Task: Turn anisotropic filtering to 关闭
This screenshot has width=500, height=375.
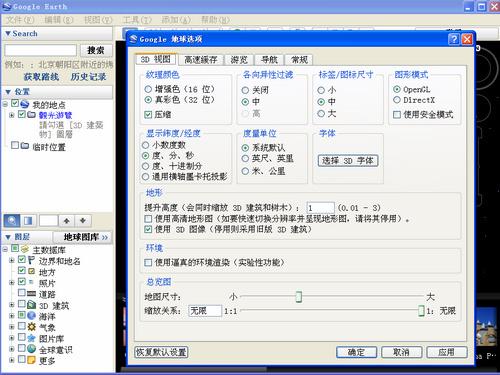Action: pyautogui.click(x=245, y=90)
